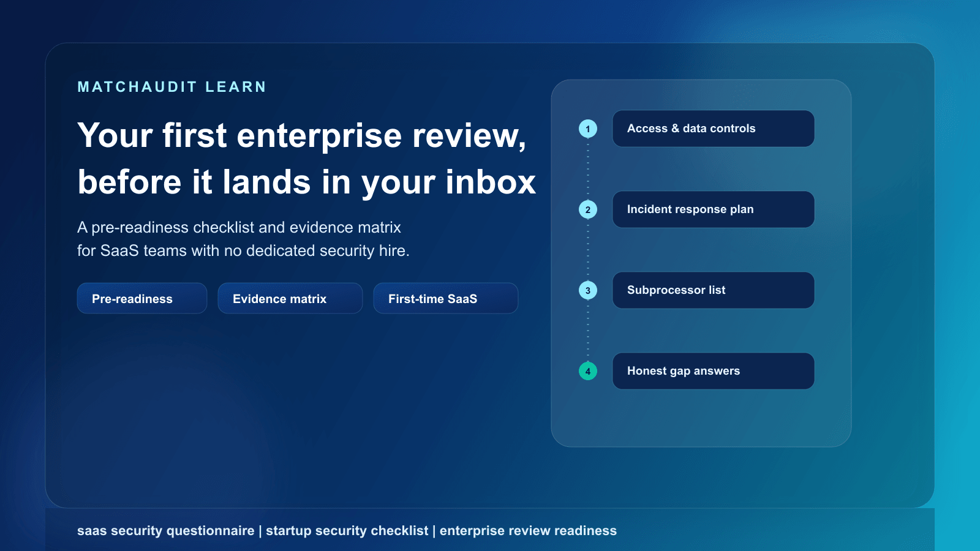Select the Evidence matrix pill
This screenshot has height=551, width=980.
point(290,298)
